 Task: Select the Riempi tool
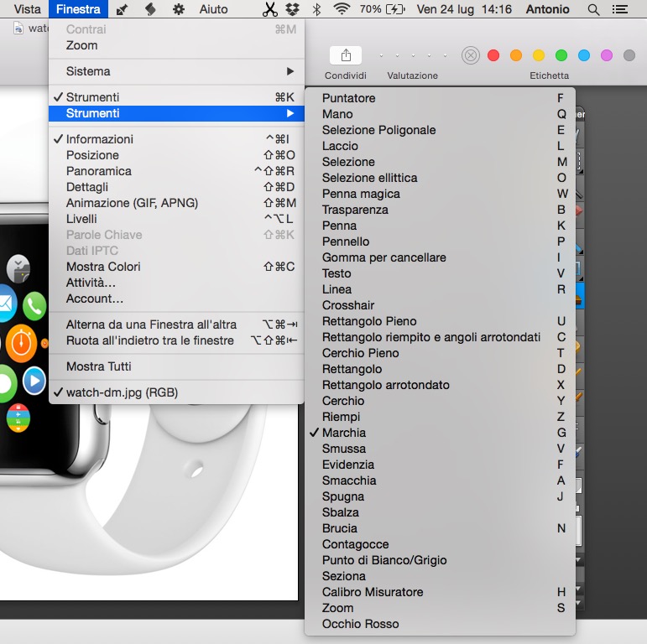point(440,417)
